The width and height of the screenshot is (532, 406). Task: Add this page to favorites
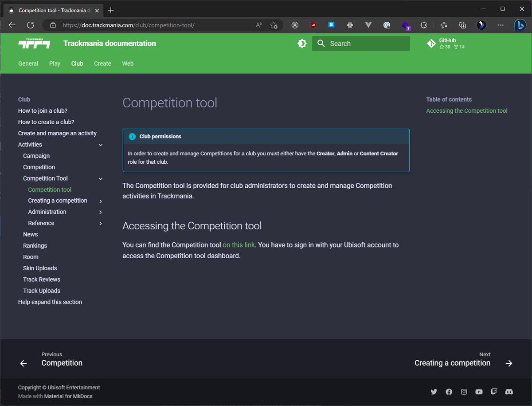click(274, 25)
